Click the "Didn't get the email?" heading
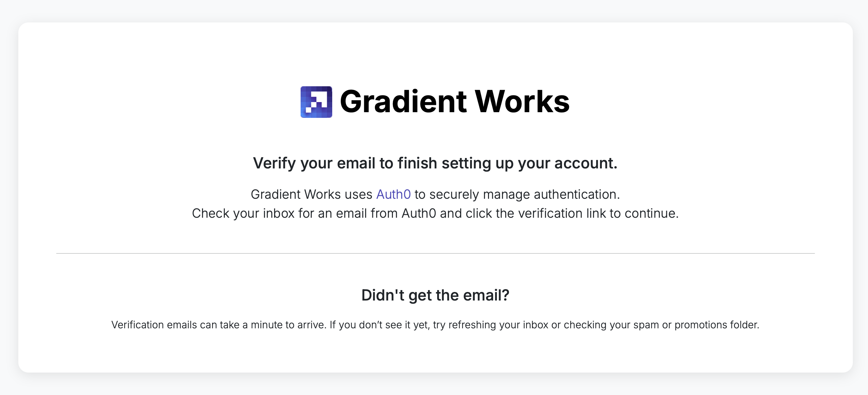Viewport: 868px width, 395px height. [x=435, y=295]
